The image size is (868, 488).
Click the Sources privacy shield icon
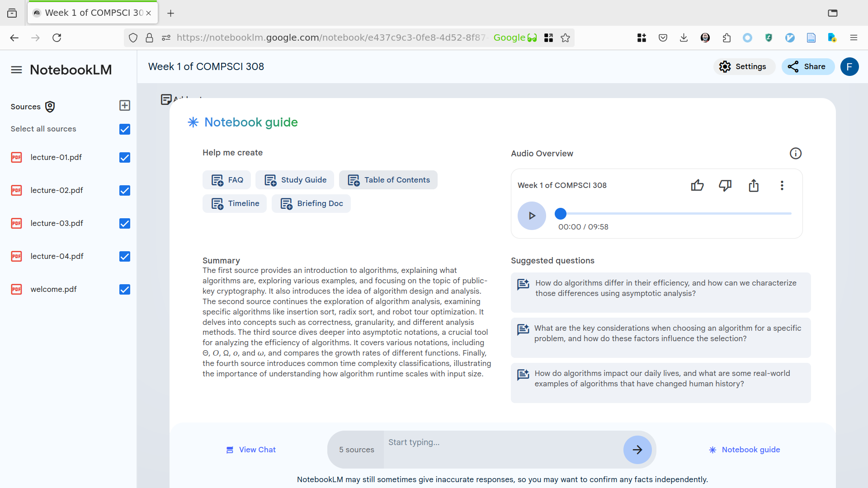point(50,107)
